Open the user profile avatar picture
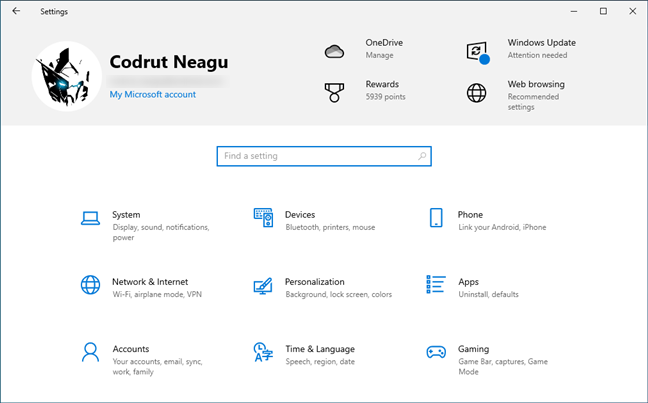Viewport: 648px width, 403px height. (67, 76)
